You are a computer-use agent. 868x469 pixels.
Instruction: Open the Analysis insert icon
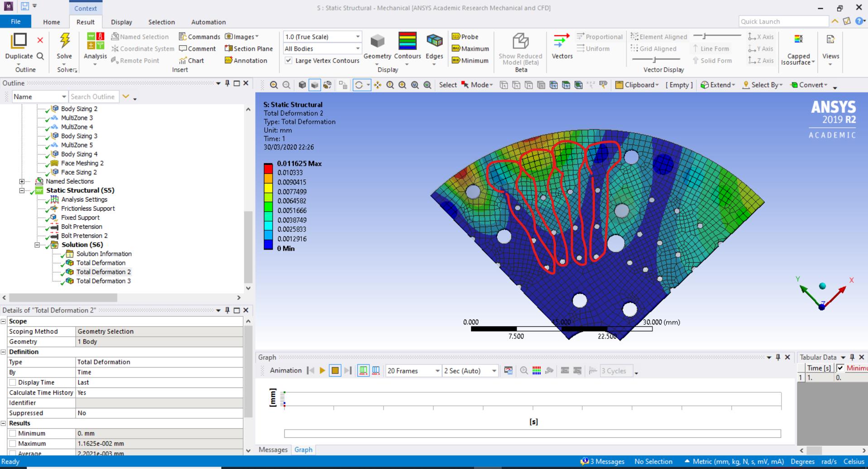(x=95, y=41)
